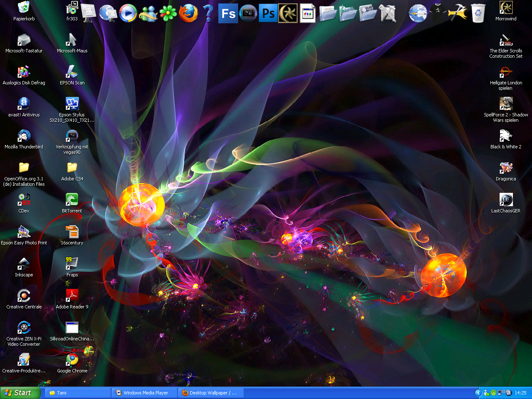Click the blue question mark help icon
The width and height of the screenshot is (532, 399).
click(x=208, y=13)
